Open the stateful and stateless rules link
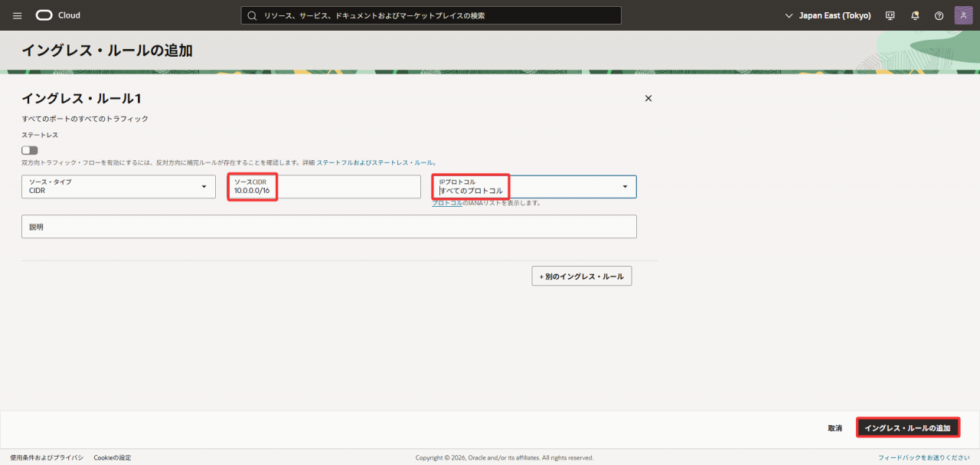This screenshot has height=465, width=980. pyautogui.click(x=376, y=162)
